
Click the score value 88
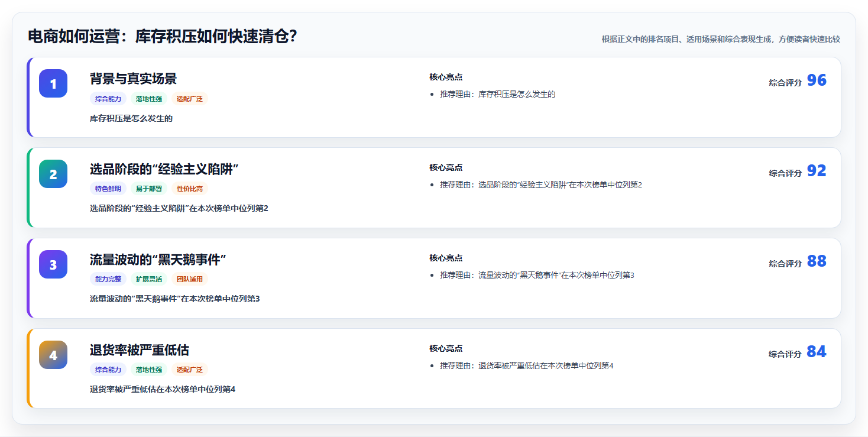[817, 261]
